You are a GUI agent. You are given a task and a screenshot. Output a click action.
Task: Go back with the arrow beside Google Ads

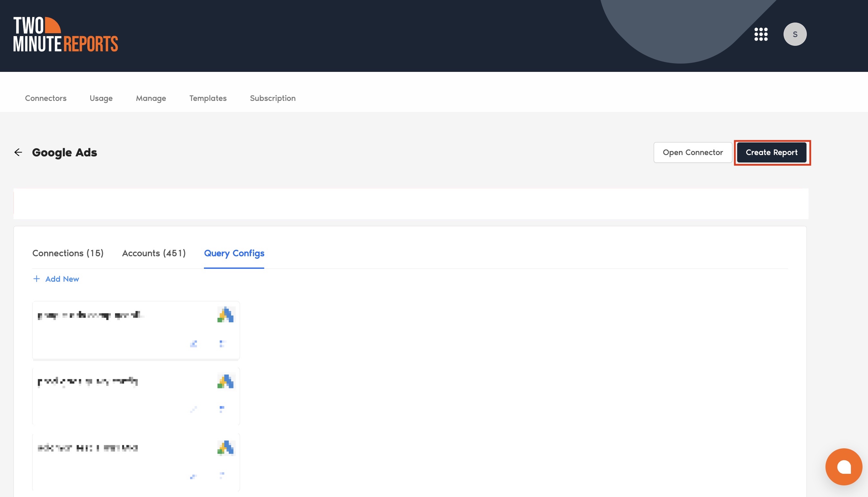click(x=18, y=152)
